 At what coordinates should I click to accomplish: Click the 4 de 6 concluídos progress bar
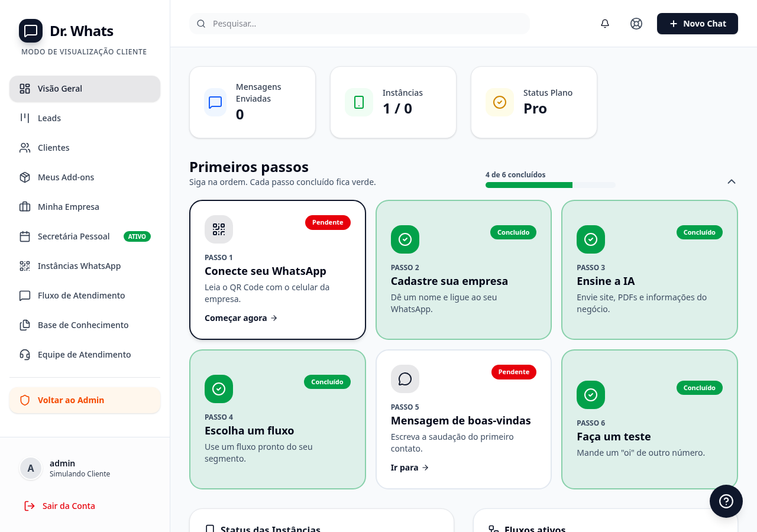pyautogui.click(x=550, y=185)
